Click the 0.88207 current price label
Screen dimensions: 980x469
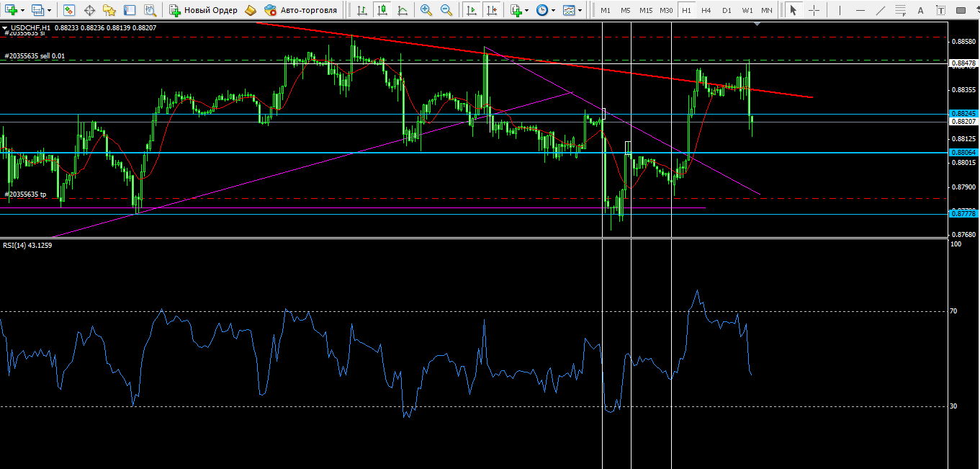coord(963,122)
